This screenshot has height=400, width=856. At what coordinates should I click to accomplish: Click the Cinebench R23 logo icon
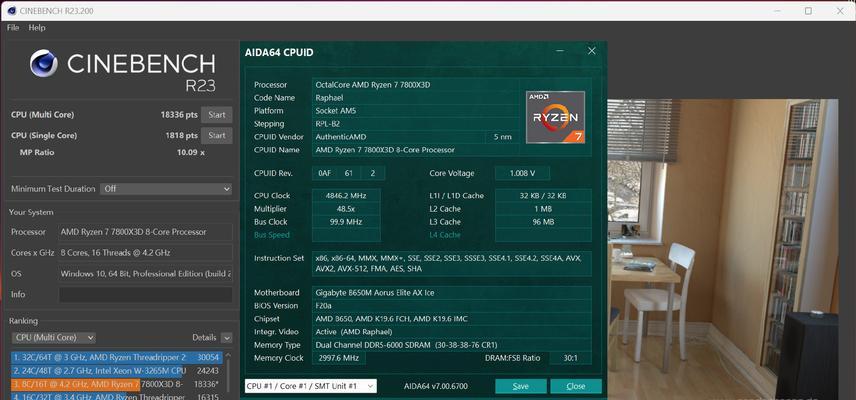tap(44, 63)
